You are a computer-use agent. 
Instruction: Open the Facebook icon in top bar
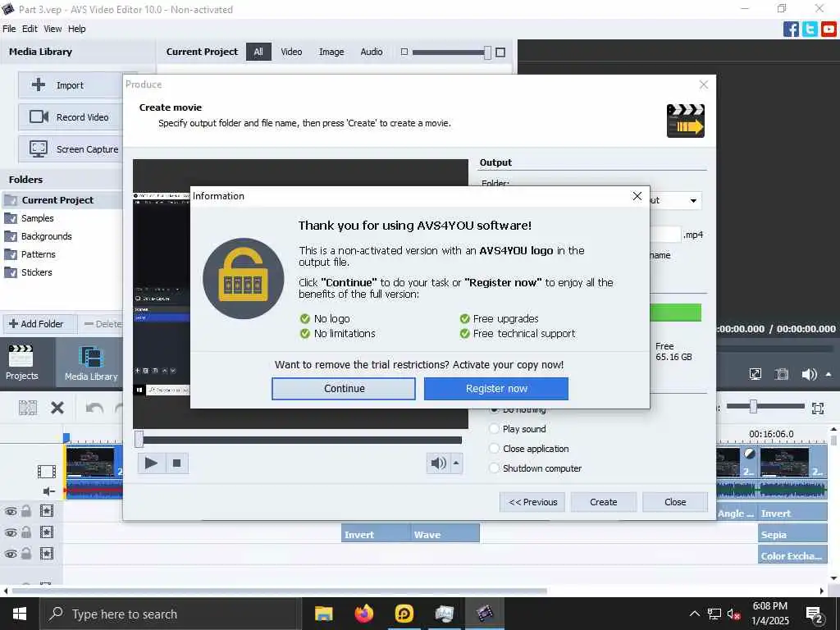pyautogui.click(x=791, y=29)
